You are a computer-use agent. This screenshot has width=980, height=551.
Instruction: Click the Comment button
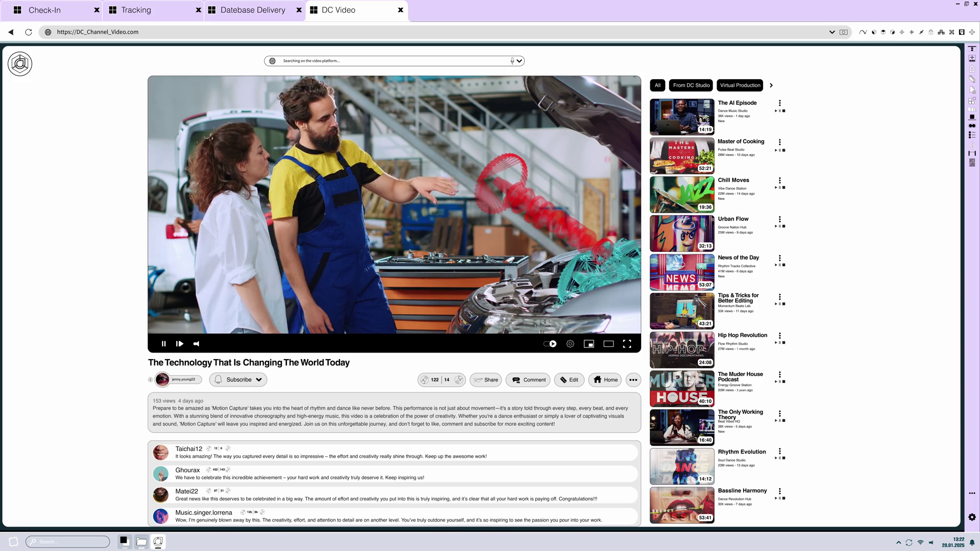(x=528, y=380)
